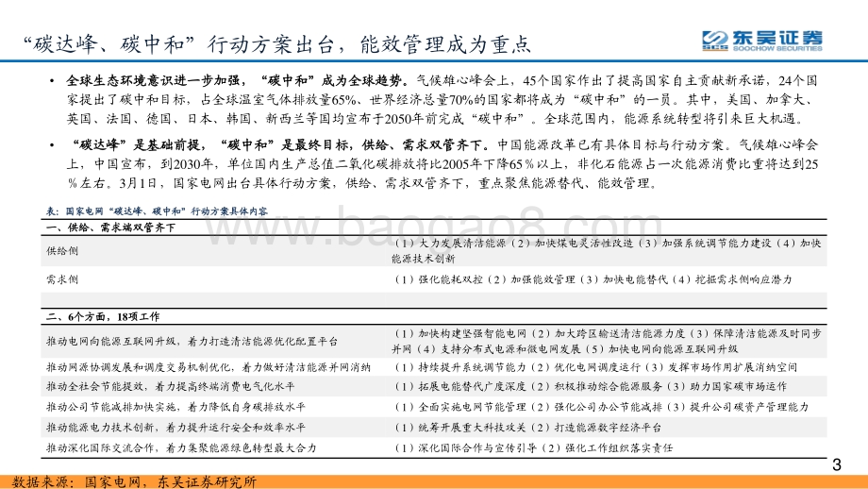Viewport: 868px width, 489px height.
Task: Click the 东吴证券 logo icon
Action: pyautogui.click(x=714, y=41)
